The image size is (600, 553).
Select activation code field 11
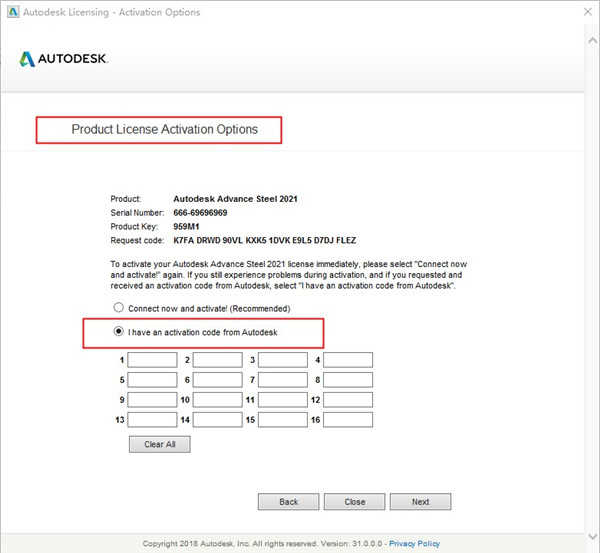[x=283, y=400]
